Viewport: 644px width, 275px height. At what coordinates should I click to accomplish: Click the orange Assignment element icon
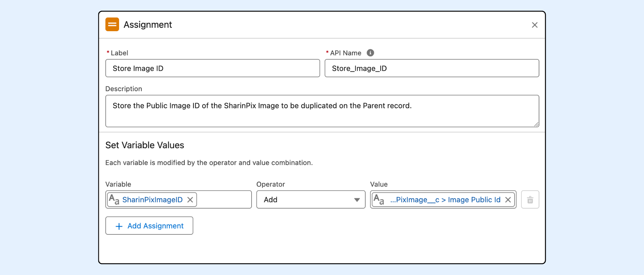(112, 24)
